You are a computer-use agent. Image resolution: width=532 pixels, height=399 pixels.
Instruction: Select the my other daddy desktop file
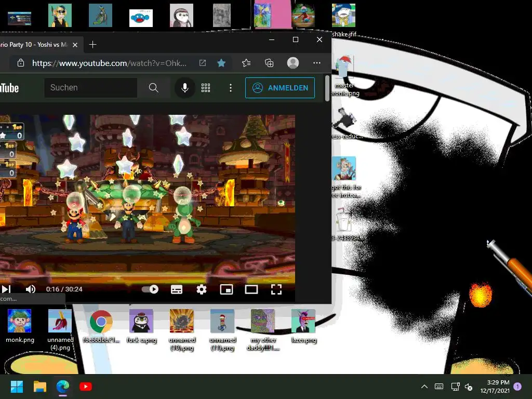pos(263,330)
